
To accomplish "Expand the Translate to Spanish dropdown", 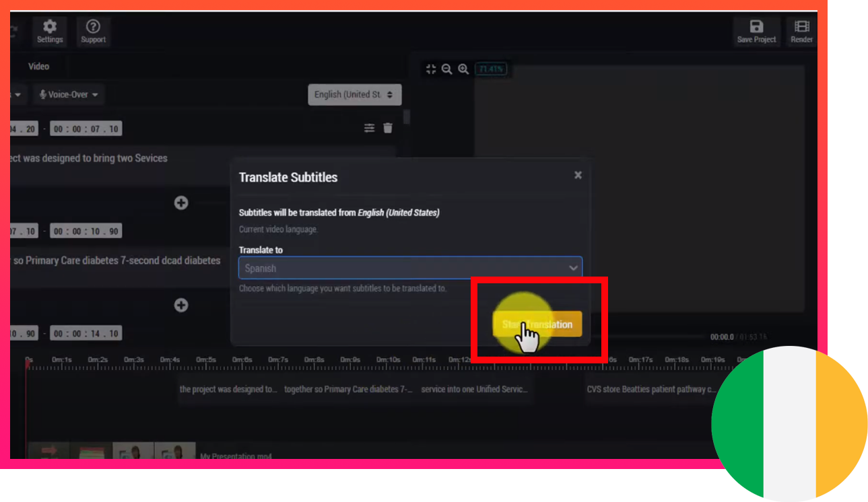I will [410, 268].
